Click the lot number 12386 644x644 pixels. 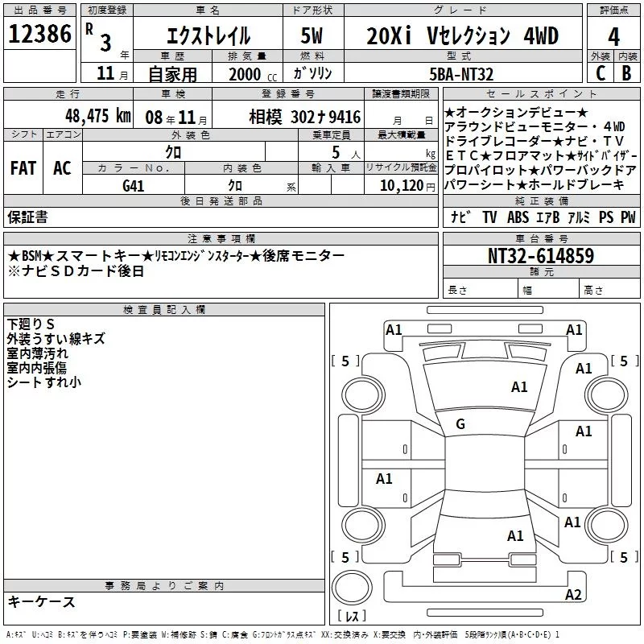(x=39, y=34)
